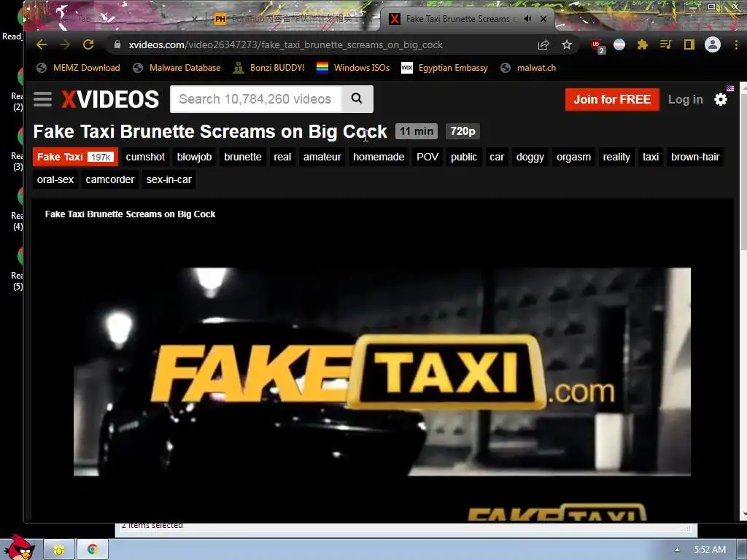Open the Chrome profile avatar
Screen dimensions: 747x560
(x=713, y=44)
